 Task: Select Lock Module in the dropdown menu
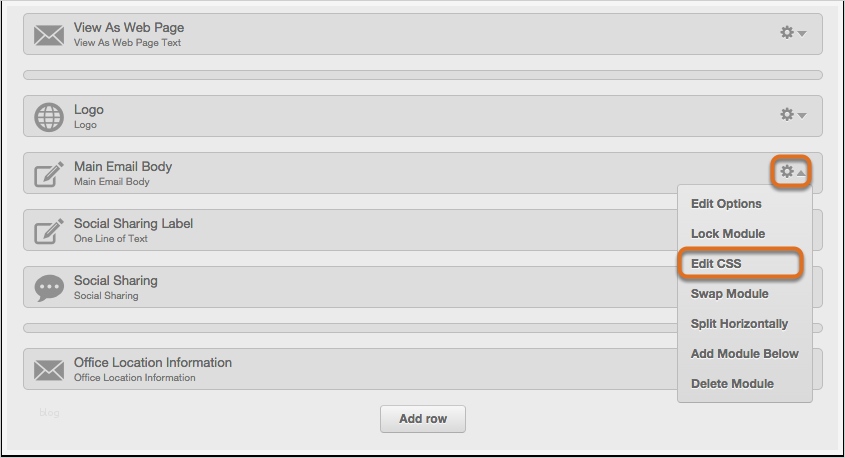point(728,234)
